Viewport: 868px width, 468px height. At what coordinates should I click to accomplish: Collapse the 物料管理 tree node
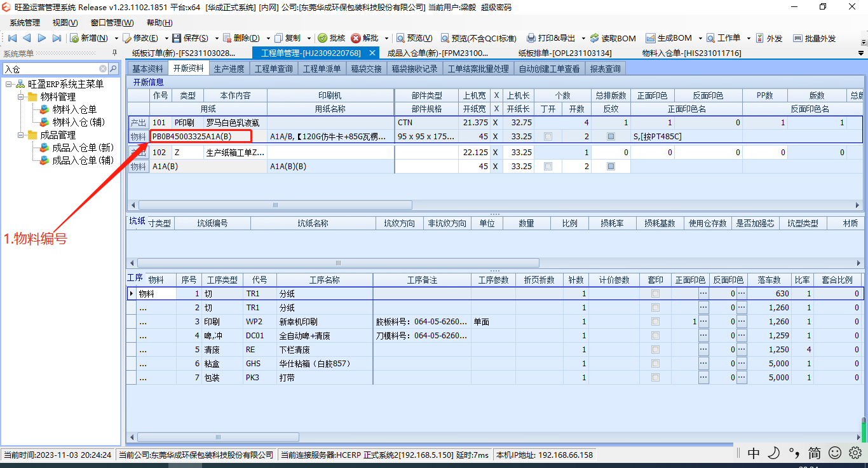[20, 97]
